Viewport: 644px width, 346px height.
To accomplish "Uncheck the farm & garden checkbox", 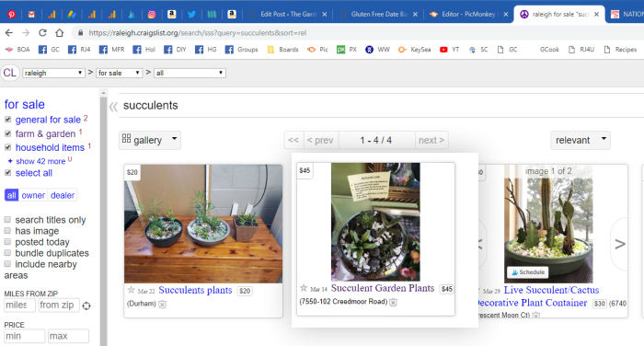I will (7, 133).
